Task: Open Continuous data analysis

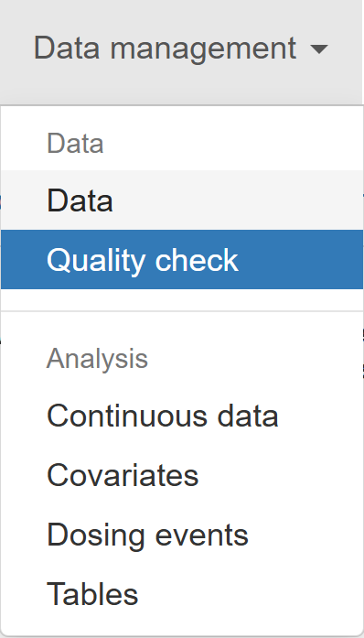Action: (x=182, y=416)
